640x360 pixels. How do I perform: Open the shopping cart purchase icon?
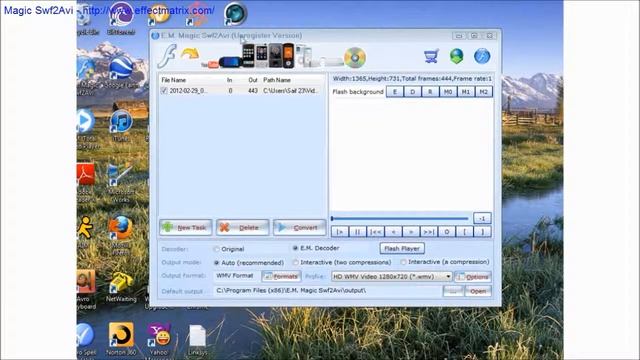click(x=431, y=56)
